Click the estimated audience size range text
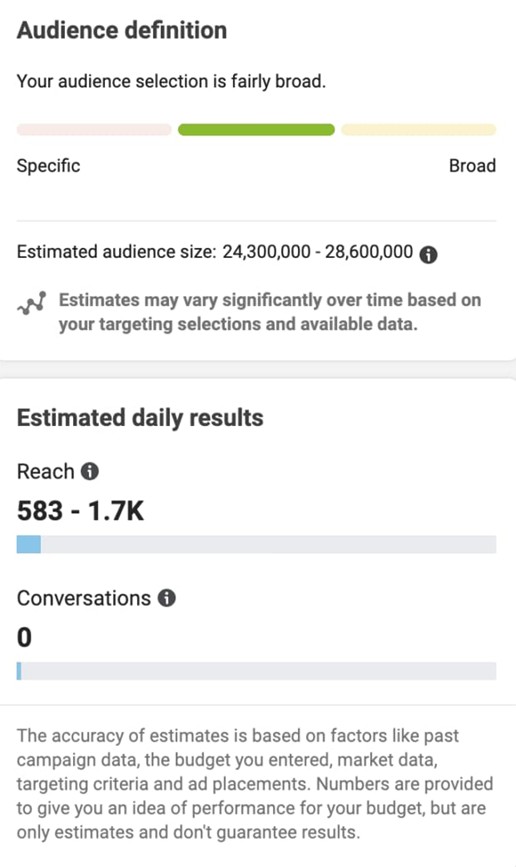The width and height of the screenshot is (516, 867). 317,252
